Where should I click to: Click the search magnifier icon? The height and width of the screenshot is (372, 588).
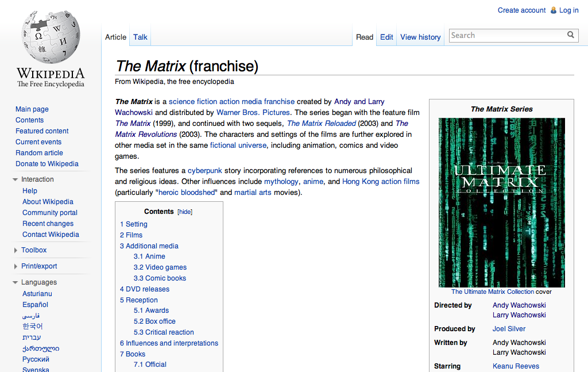pyautogui.click(x=570, y=35)
